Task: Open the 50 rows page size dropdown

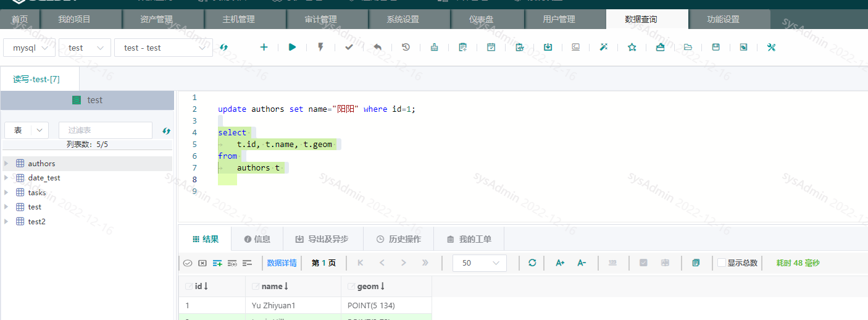Action: tap(480, 263)
